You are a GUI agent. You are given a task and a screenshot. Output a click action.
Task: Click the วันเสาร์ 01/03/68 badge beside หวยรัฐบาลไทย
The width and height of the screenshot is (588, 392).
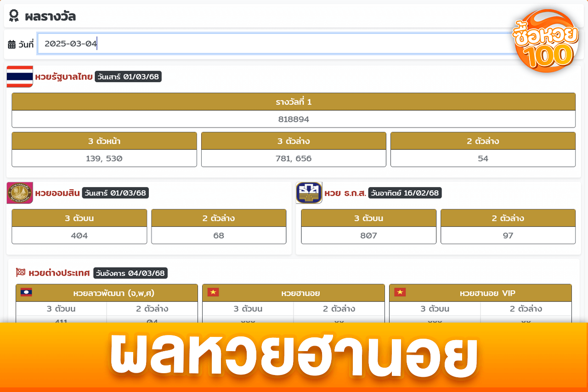(x=128, y=77)
